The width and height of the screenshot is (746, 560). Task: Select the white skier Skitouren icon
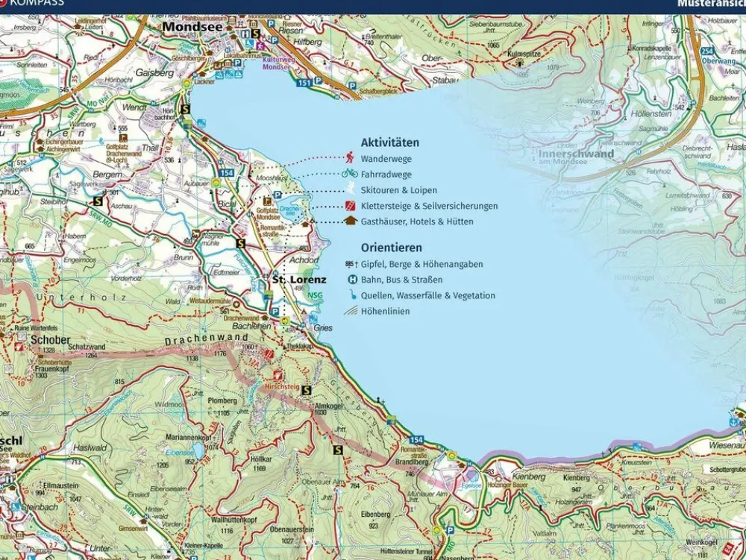(349, 189)
